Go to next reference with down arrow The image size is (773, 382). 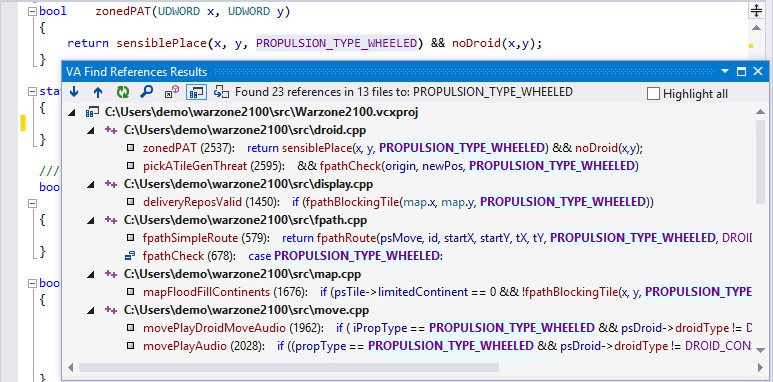(x=74, y=92)
